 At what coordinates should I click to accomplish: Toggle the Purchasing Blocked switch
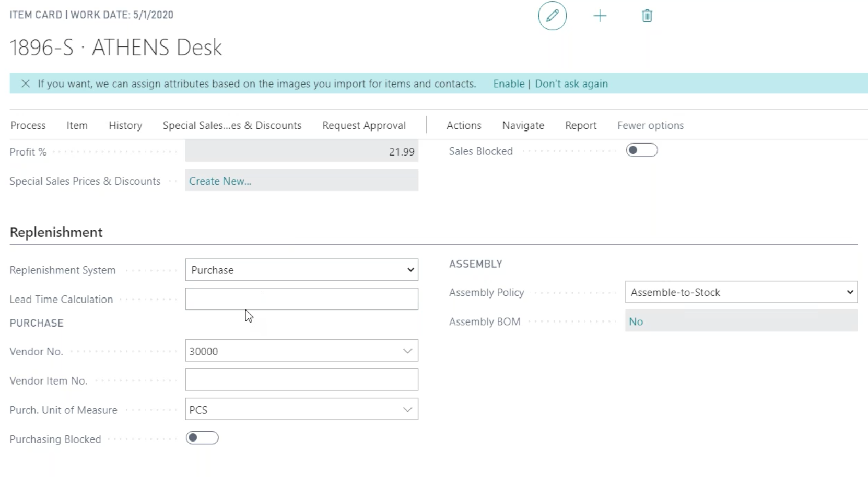[202, 438]
